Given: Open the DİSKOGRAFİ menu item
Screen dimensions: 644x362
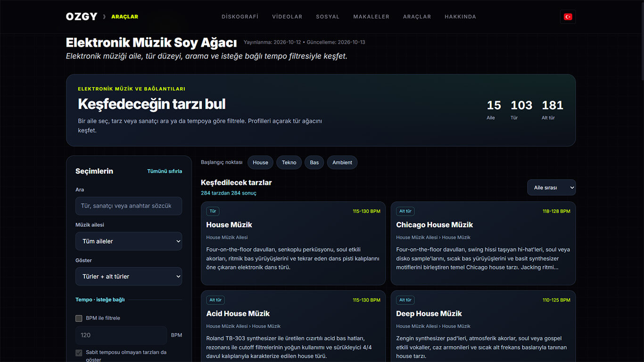Looking at the screenshot, I should pyautogui.click(x=240, y=16).
